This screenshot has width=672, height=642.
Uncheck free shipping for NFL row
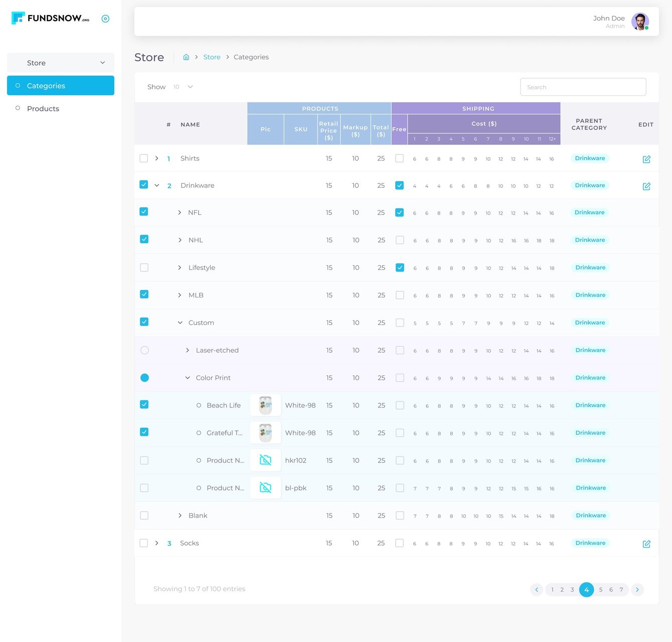pyautogui.click(x=399, y=212)
